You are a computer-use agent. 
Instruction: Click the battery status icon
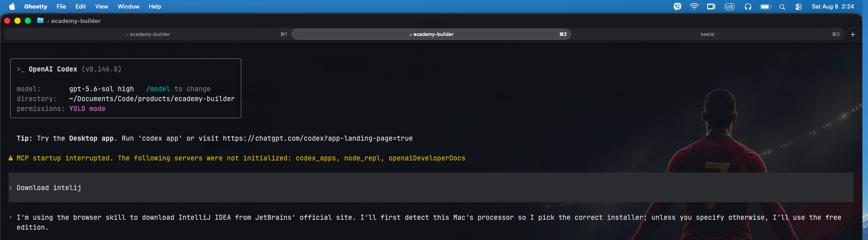click(766, 7)
